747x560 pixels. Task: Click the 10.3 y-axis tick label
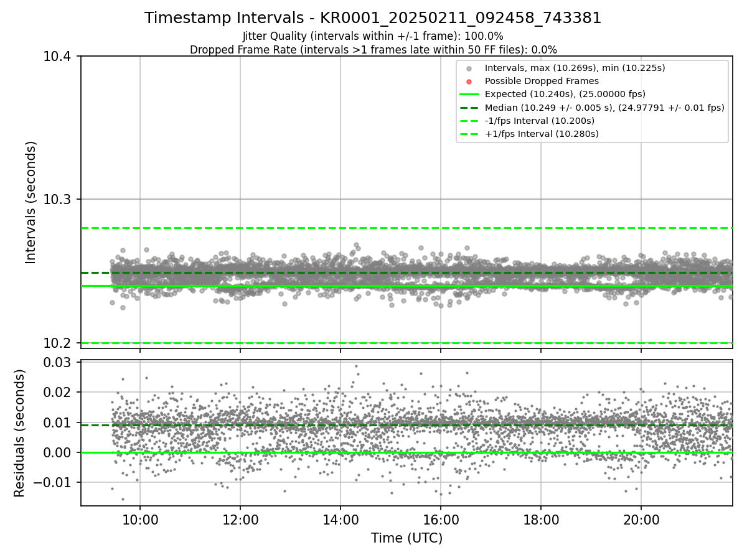click(58, 200)
